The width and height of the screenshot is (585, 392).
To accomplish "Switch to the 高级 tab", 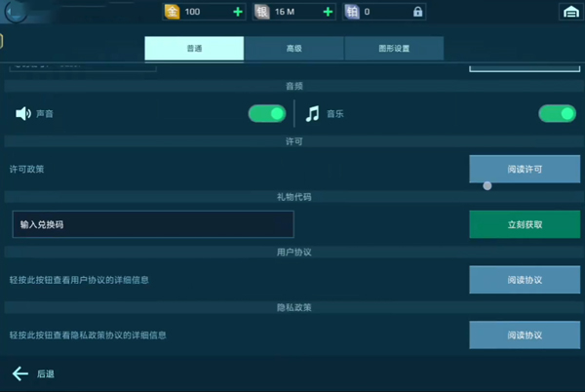I will point(292,48).
